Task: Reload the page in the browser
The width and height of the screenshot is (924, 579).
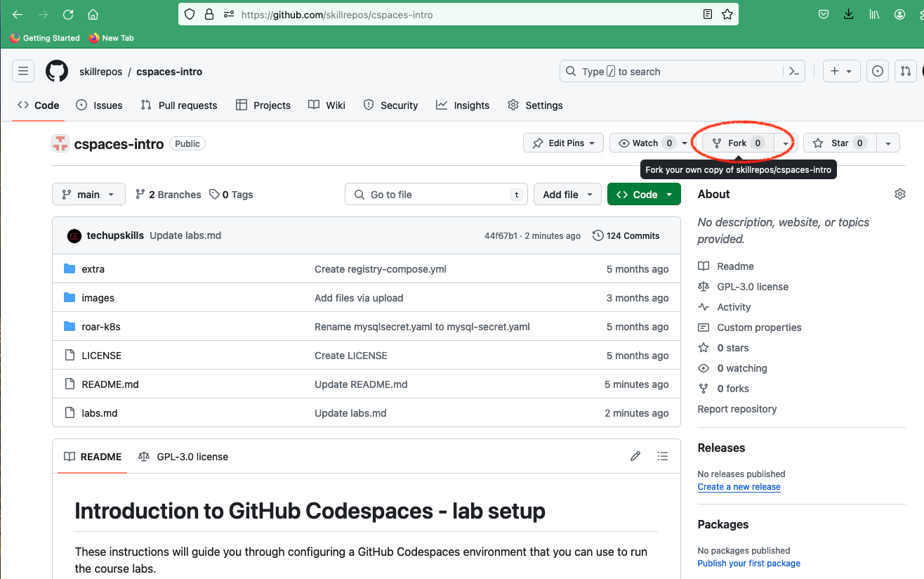Action: (x=68, y=14)
